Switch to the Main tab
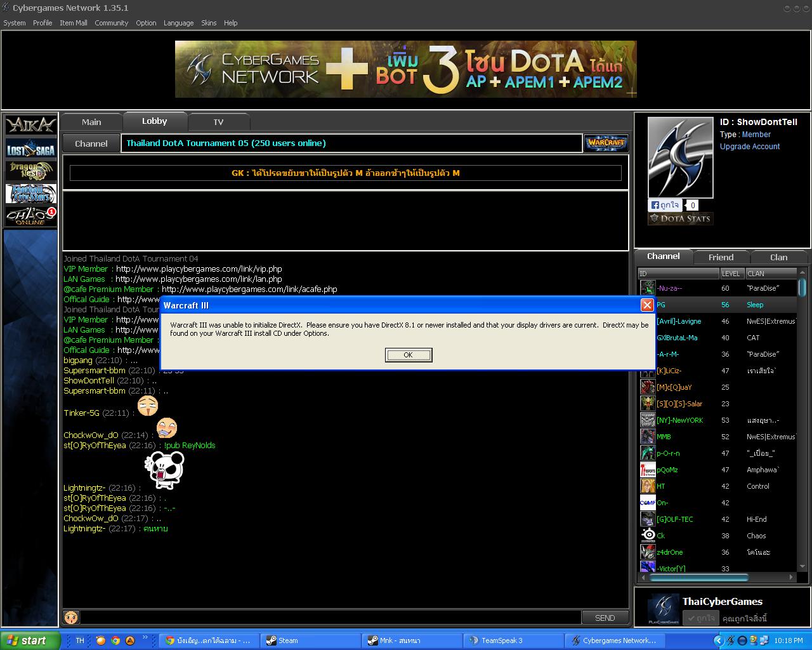Viewport: 812px width, 650px height. [91, 122]
